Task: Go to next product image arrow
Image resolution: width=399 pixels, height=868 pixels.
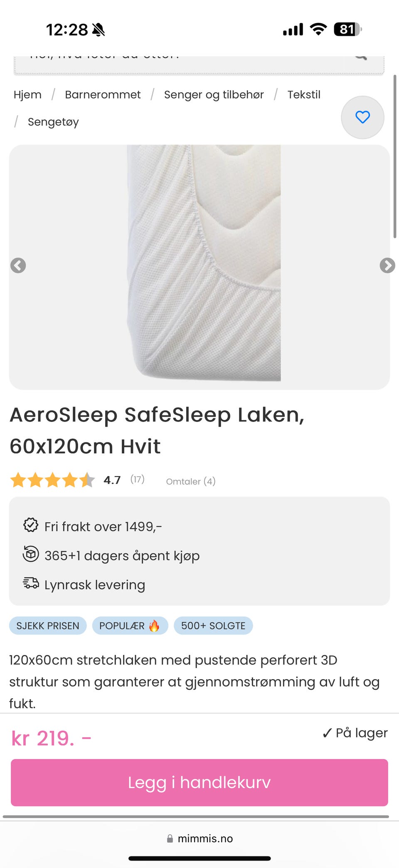Action: pyautogui.click(x=387, y=265)
